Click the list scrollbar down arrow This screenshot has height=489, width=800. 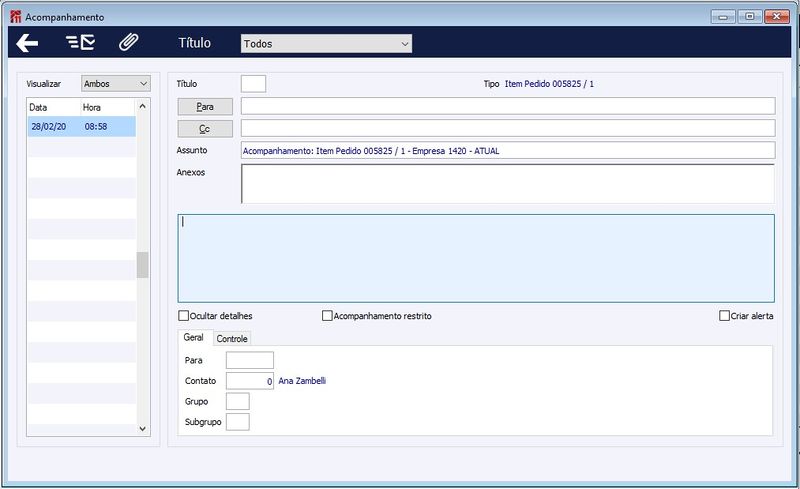click(x=143, y=429)
